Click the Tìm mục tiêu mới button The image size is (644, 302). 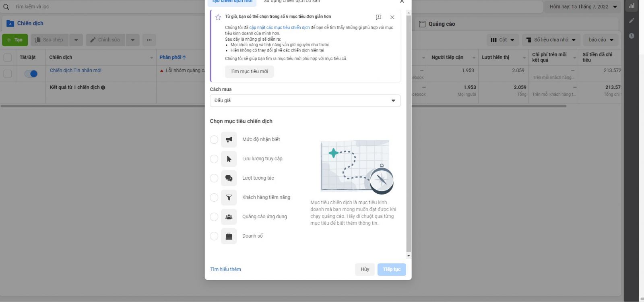(249, 72)
